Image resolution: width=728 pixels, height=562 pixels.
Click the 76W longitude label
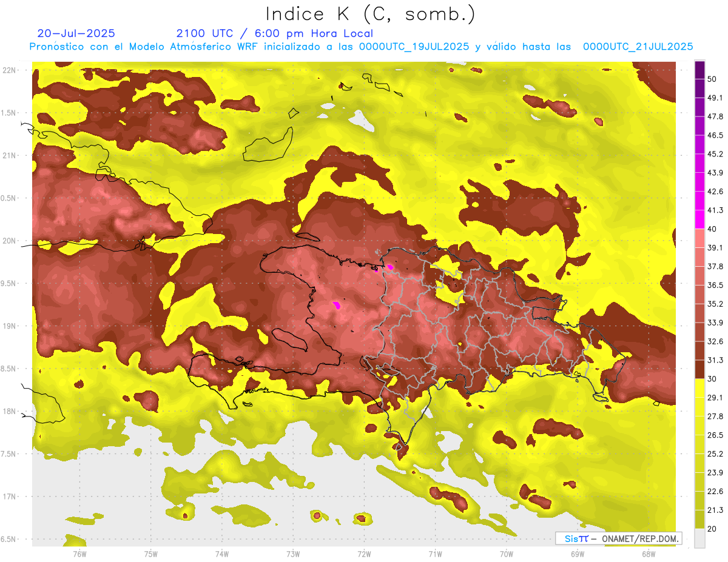79,554
